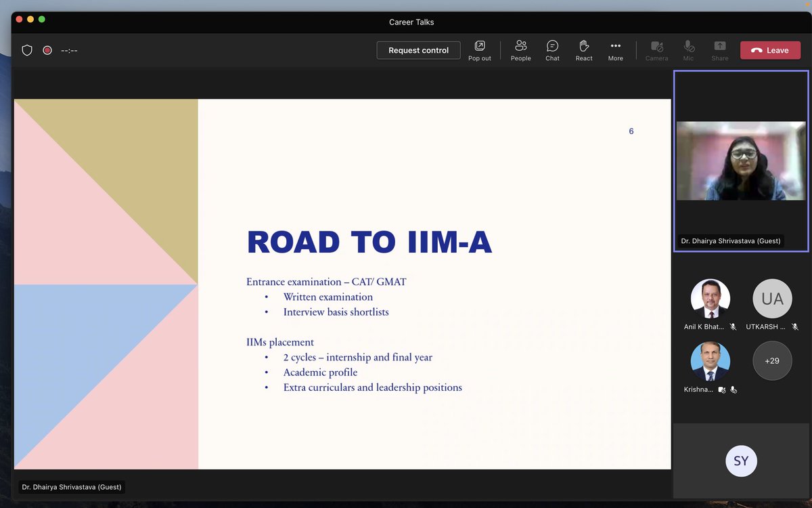Viewport: 812px width, 508px height.
Task: Click the meeting timer display
Action: tap(69, 51)
